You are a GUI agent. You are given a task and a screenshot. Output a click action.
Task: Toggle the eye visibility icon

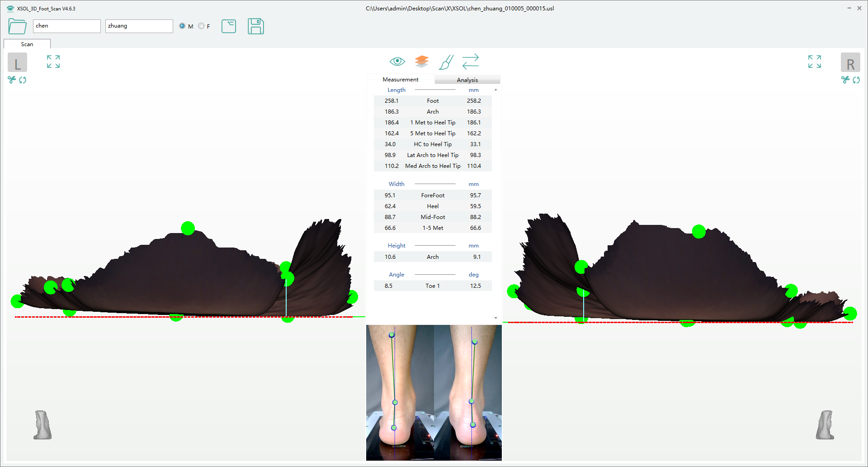tap(397, 61)
